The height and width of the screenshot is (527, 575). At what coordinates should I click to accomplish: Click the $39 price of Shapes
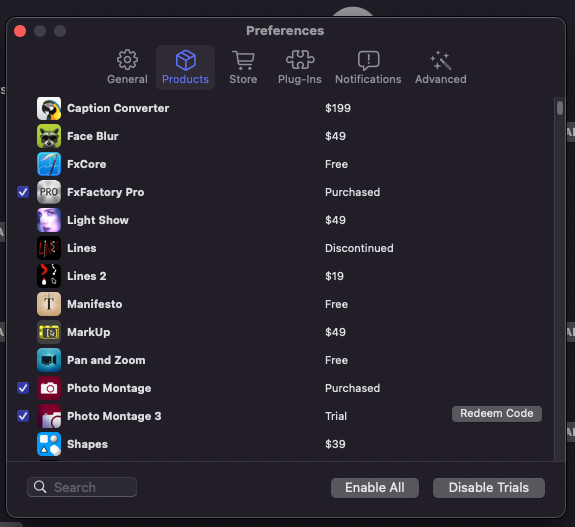tap(335, 444)
